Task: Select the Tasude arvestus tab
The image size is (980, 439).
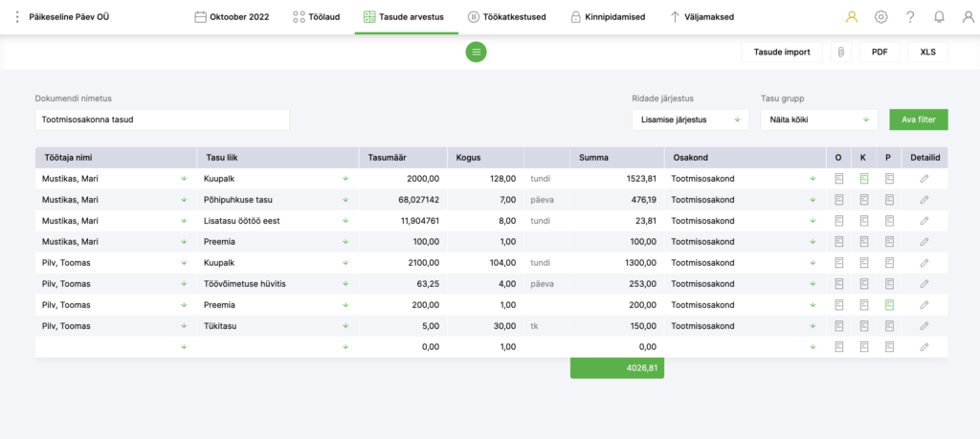Action: pyautogui.click(x=404, y=17)
